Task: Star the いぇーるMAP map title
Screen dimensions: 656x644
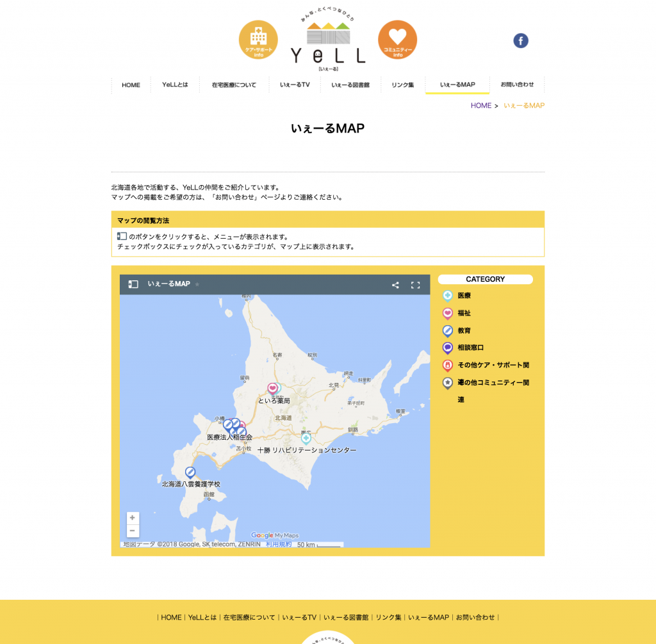Action: pos(197,284)
